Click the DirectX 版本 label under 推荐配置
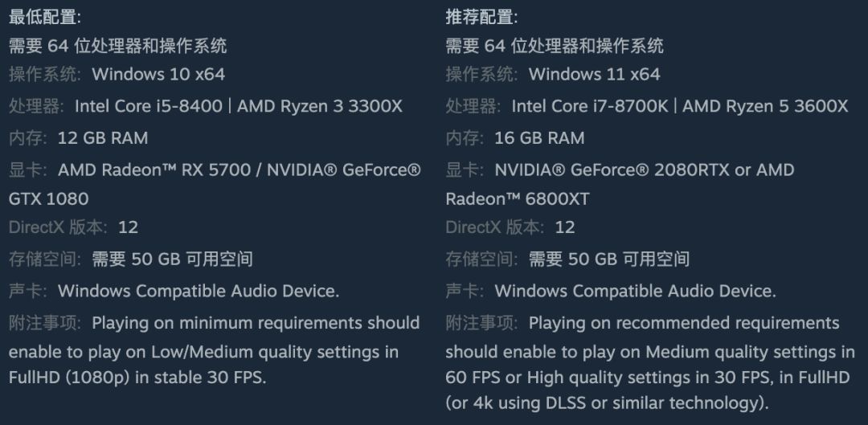The width and height of the screenshot is (868, 425). (x=494, y=227)
